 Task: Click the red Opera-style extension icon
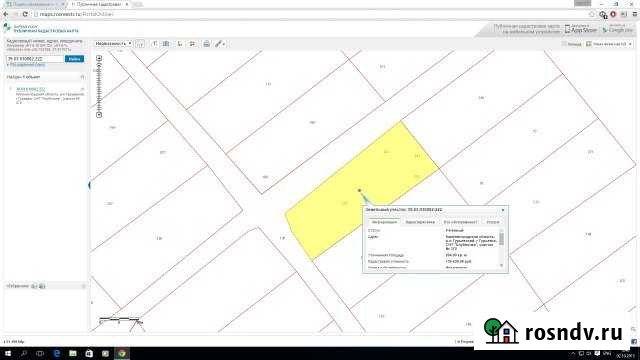[x=613, y=14]
